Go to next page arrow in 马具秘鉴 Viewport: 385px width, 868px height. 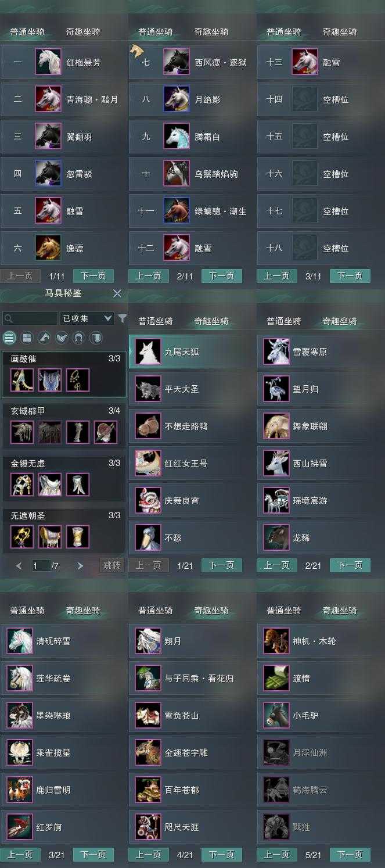80,566
